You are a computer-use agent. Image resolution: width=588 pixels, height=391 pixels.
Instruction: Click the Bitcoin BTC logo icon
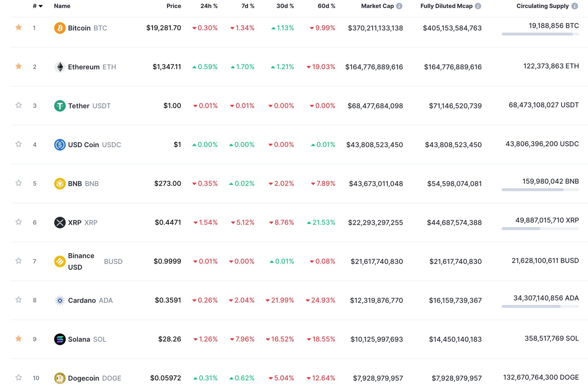[60, 28]
